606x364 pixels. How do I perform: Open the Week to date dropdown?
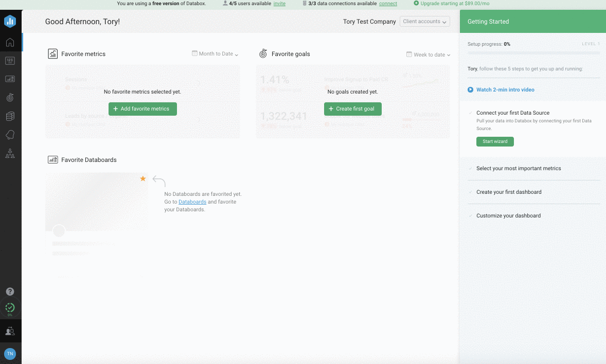pyautogui.click(x=429, y=54)
